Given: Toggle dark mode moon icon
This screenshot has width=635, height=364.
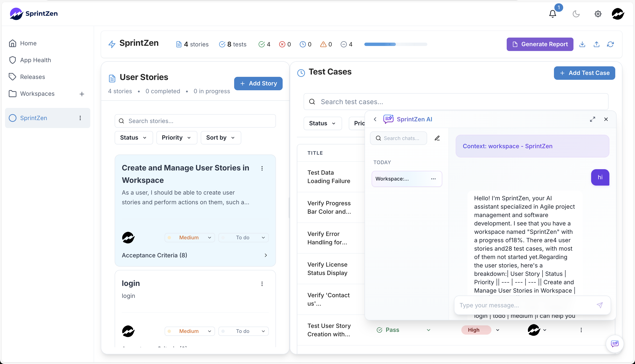Looking at the screenshot, I should pos(576,14).
